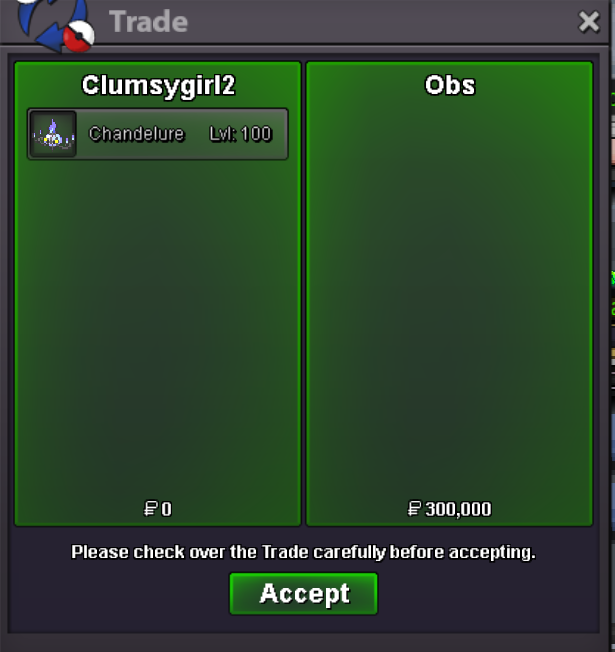This screenshot has width=615, height=652.
Task: Select the Chandelure name in the offer
Action: [136, 134]
